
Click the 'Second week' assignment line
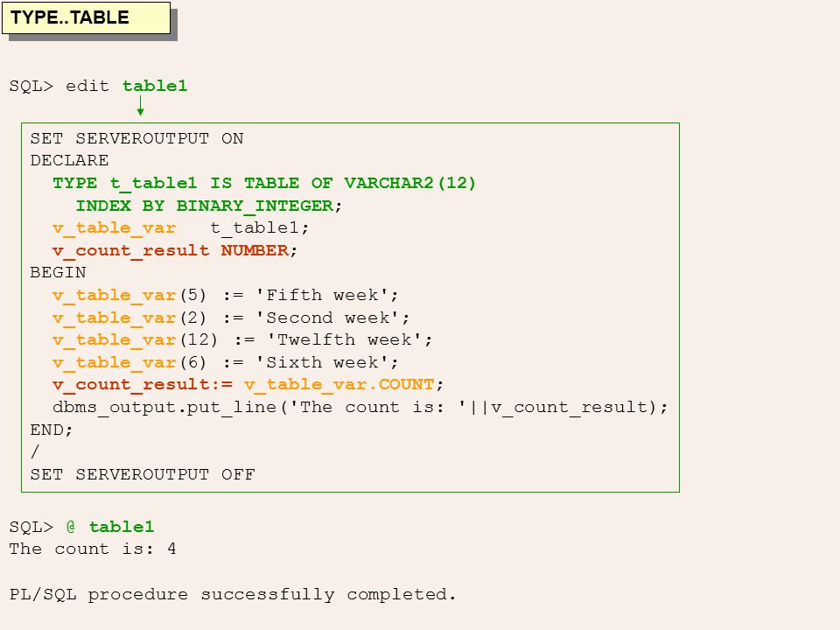231,318
